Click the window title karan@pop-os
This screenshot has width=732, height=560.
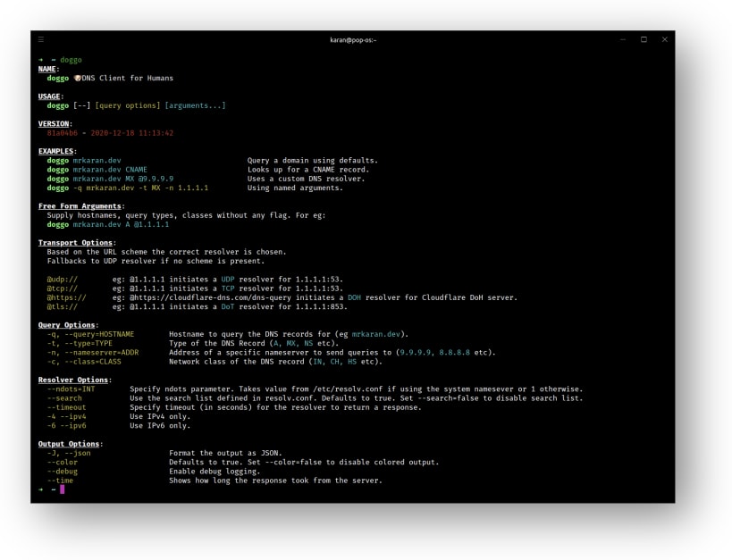click(353, 39)
